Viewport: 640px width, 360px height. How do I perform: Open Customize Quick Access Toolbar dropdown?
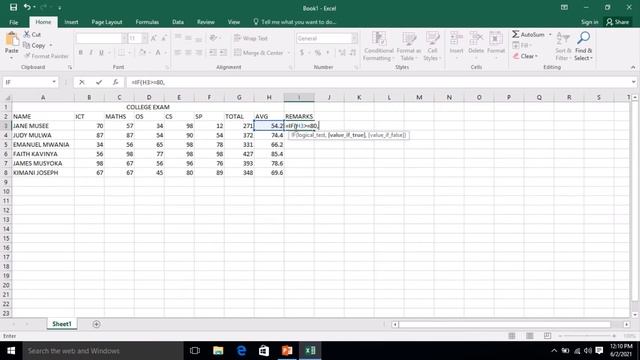(x=60, y=8)
